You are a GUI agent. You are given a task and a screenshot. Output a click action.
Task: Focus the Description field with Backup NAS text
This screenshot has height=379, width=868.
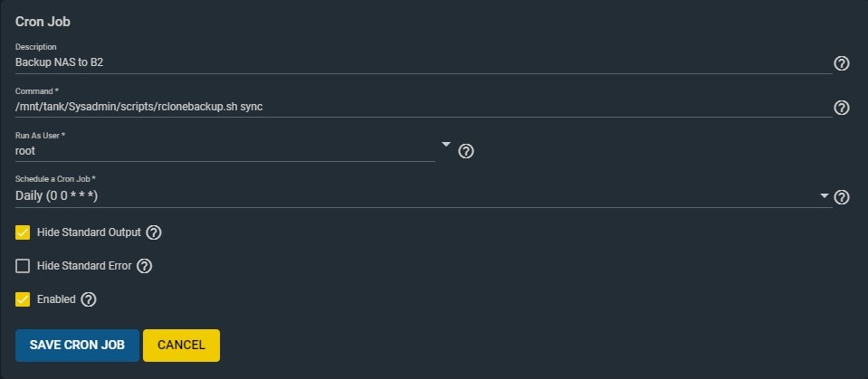(x=424, y=62)
